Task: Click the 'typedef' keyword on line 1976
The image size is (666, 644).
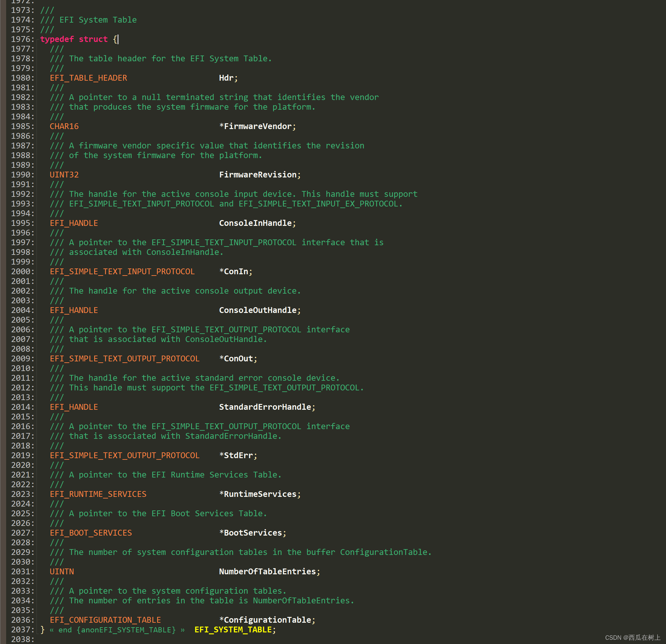Action: 57,39
